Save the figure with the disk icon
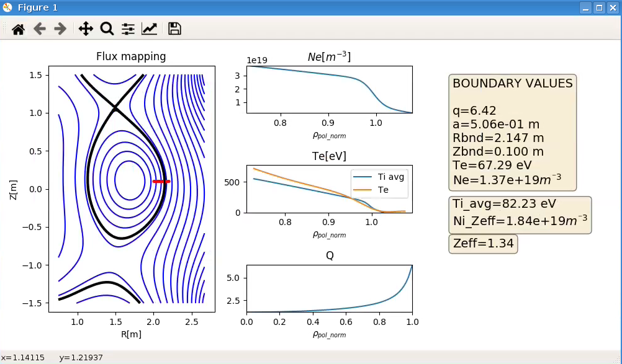The height and width of the screenshot is (364, 622). pos(174,29)
